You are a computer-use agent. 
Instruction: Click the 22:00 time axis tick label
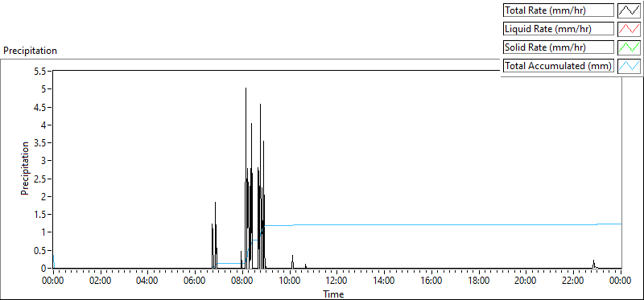click(573, 282)
